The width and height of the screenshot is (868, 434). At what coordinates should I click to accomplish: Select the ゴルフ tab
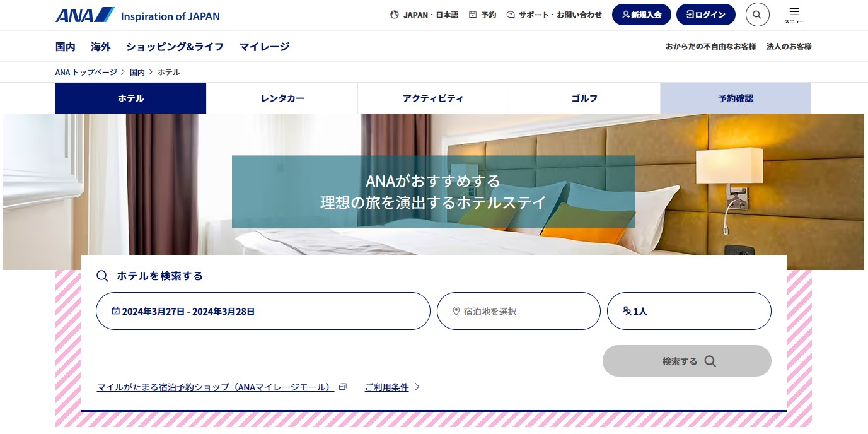(584, 98)
